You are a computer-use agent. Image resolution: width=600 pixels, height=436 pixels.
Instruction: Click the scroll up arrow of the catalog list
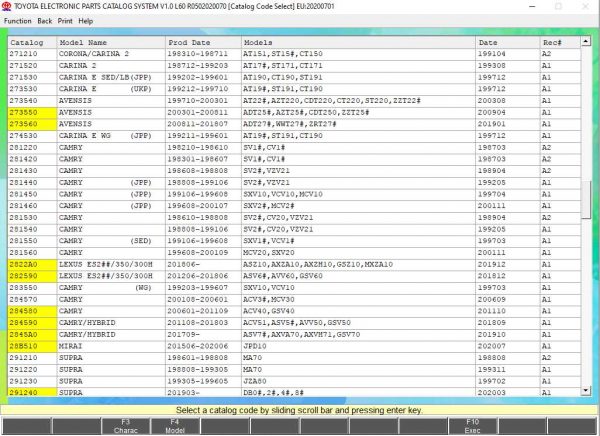585,41
